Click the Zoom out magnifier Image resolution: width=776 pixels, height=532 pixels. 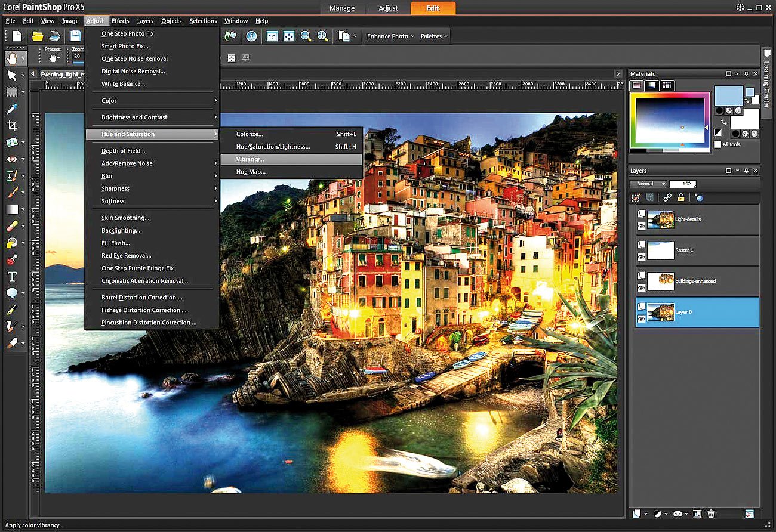point(306,36)
